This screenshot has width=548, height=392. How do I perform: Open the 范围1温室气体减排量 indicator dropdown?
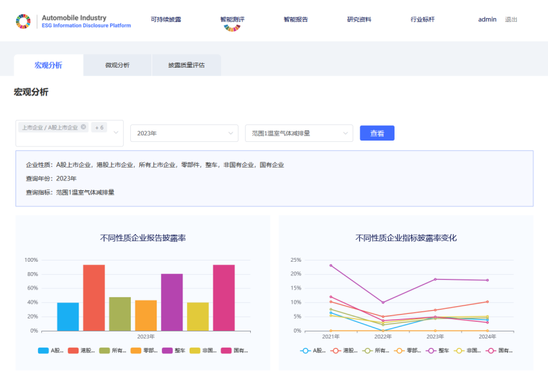pos(298,133)
